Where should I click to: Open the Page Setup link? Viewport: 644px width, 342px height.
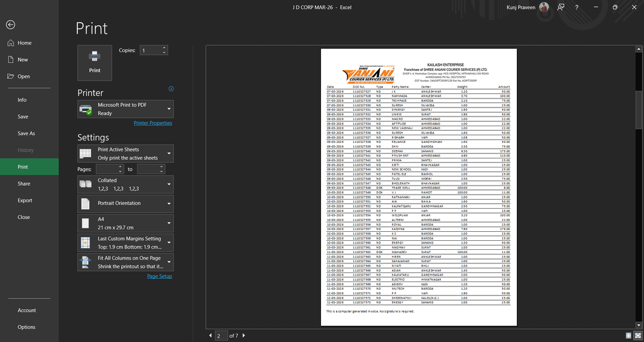(159, 276)
